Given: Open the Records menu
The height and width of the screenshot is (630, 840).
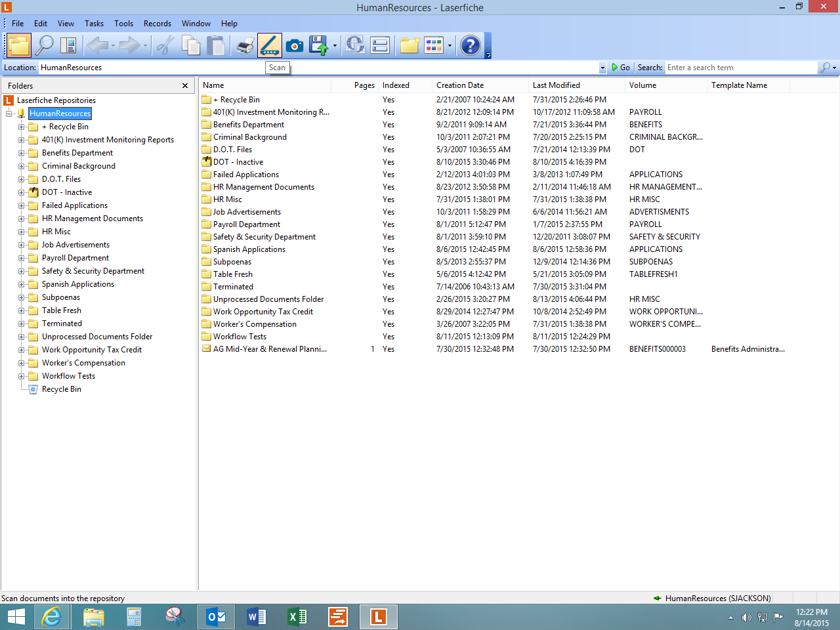Looking at the screenshot, I should pos(157,24).
